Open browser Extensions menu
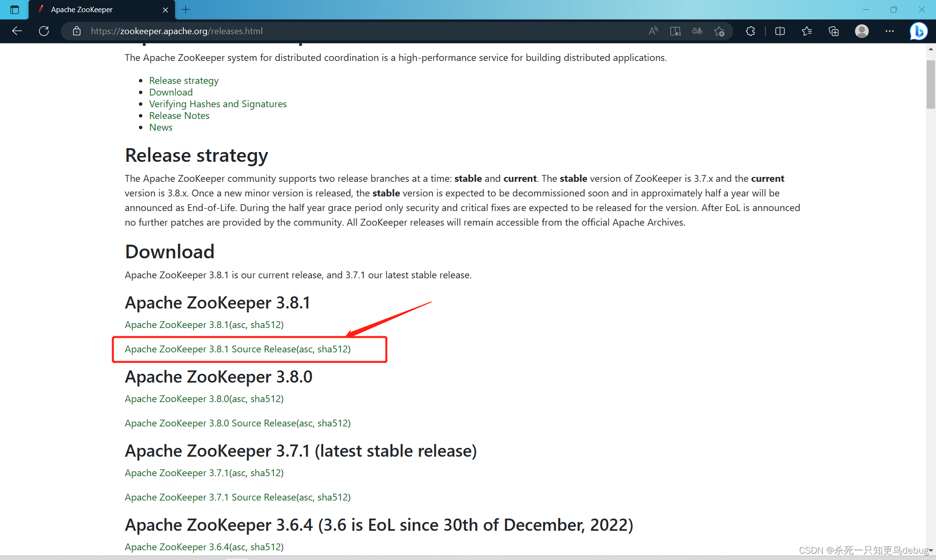This screenshot has width=936, height=560. 751,31
